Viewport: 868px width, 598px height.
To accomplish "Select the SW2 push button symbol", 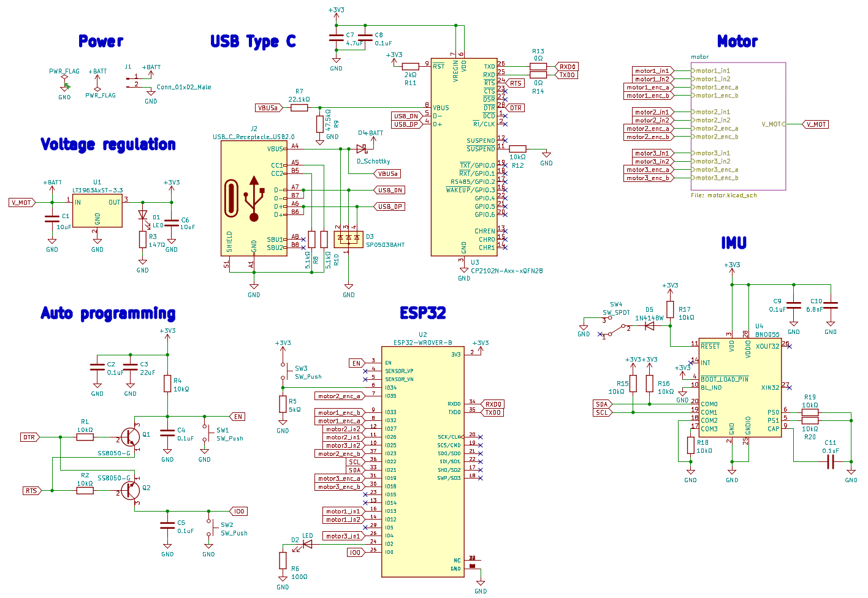I will [210, 527].
